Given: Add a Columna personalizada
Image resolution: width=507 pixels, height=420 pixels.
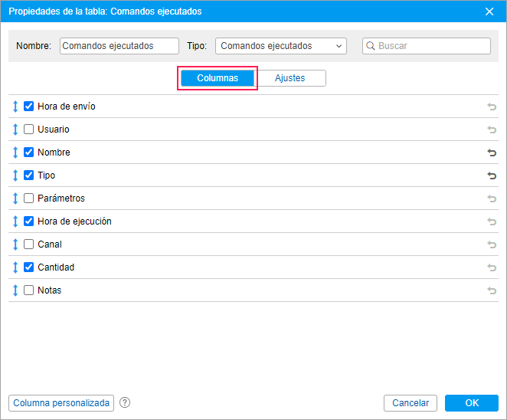Looking at the screenshot, I should tap(61, 403).
